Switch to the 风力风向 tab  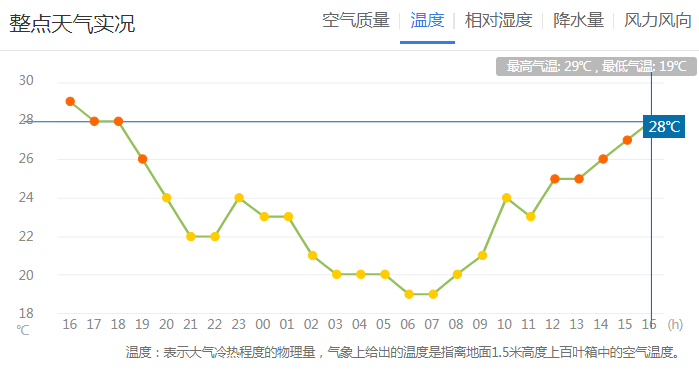[658, 21]
